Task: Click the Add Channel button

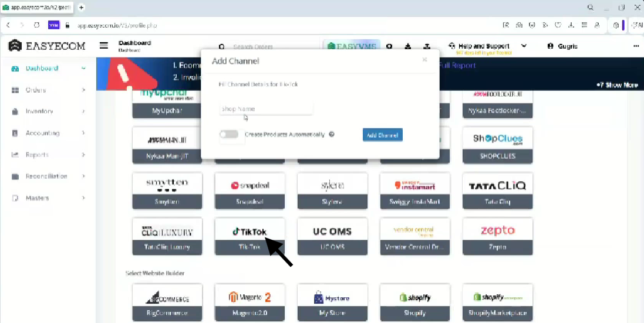Action: tap(382, 135)
